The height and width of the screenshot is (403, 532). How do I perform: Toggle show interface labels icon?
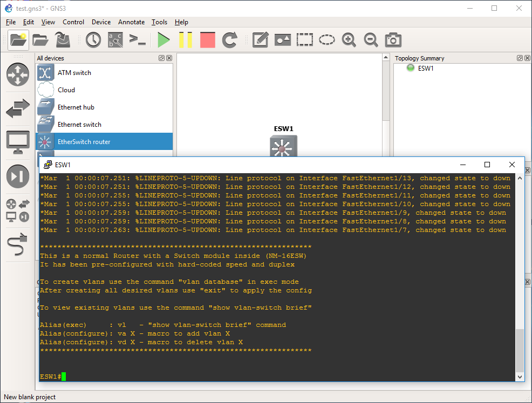click(115, 40)
